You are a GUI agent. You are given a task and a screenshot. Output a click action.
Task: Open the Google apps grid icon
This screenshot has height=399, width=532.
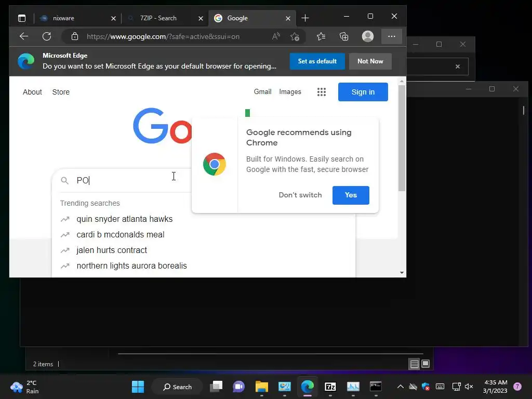(x=321, y=92)
